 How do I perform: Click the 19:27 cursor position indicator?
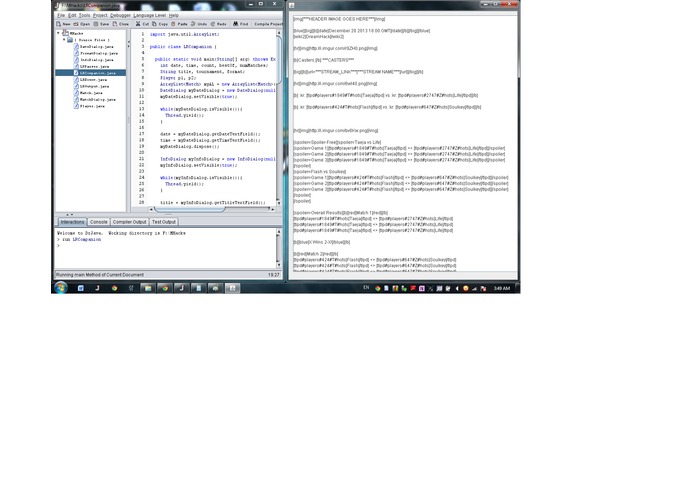click(x=273, y=275)
